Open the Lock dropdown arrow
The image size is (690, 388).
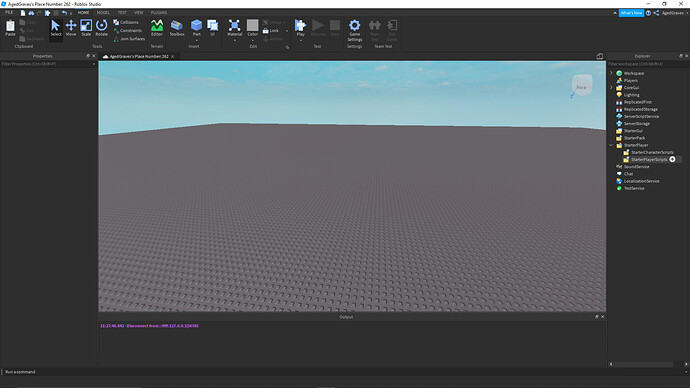click(x=287, y=31)
